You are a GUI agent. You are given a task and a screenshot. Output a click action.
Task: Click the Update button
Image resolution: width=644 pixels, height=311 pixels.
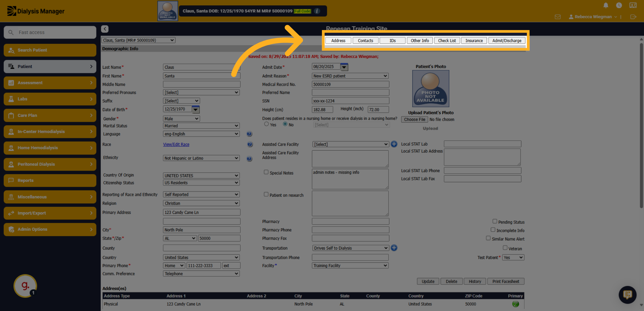[x=428, y=281]
